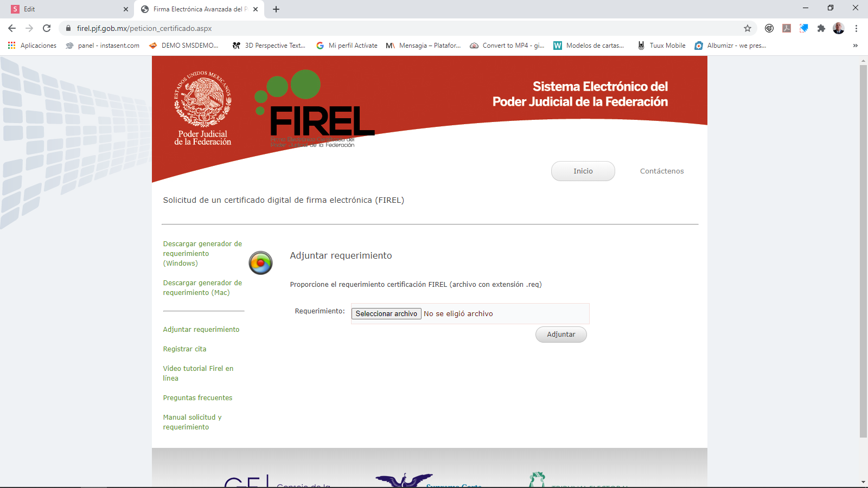The height and width of the screenshot is (488, 868).
Task: Click the scrollbar up arrow
Action: coord(863,60)
